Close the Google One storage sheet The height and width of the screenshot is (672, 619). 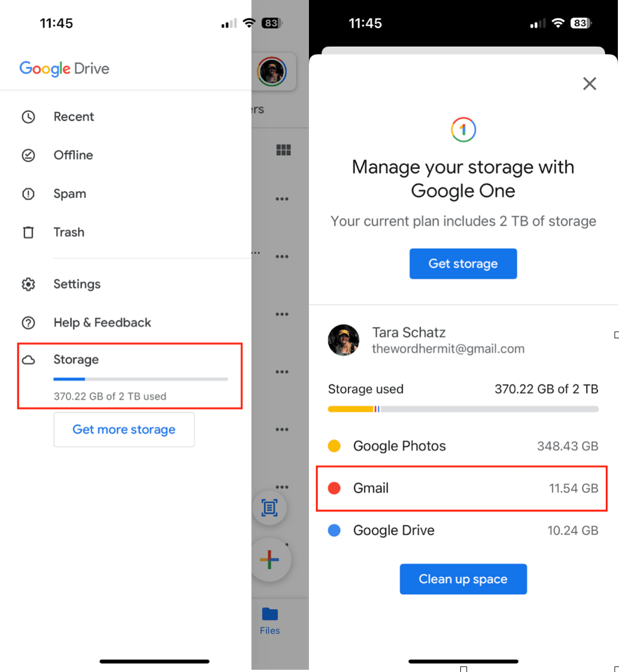tap(589, 84)
